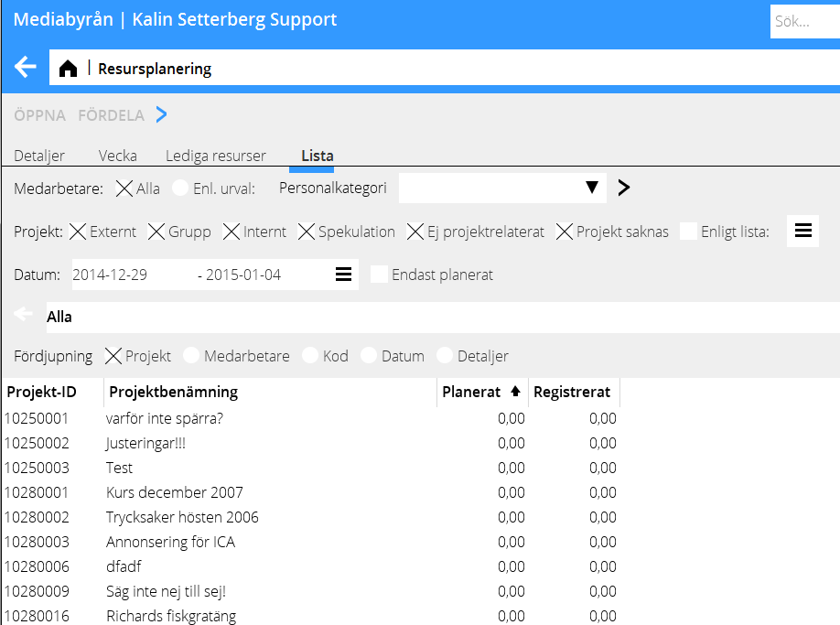The image size is (840, 625).
Task: Select project row Annonsering för ICA
Action: pos(170,542)
